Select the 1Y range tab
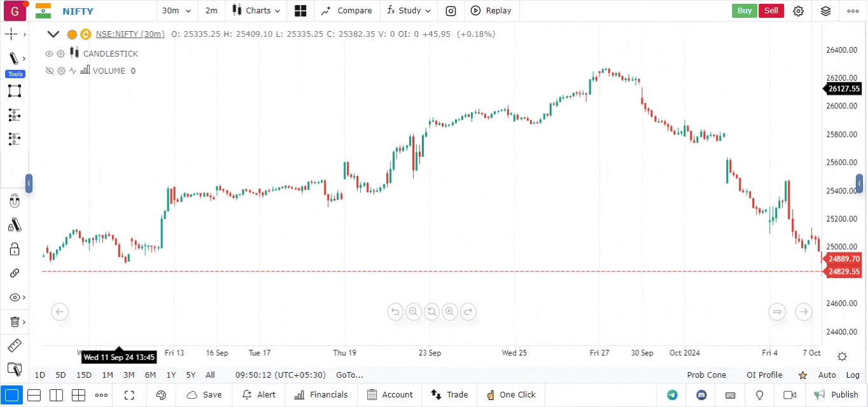 (171, 375)
